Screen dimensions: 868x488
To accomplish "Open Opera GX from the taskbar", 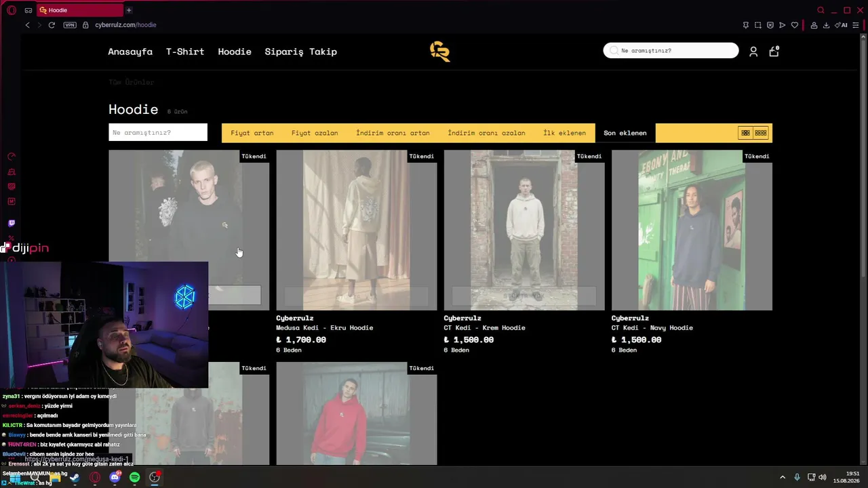I will (95, 477).
